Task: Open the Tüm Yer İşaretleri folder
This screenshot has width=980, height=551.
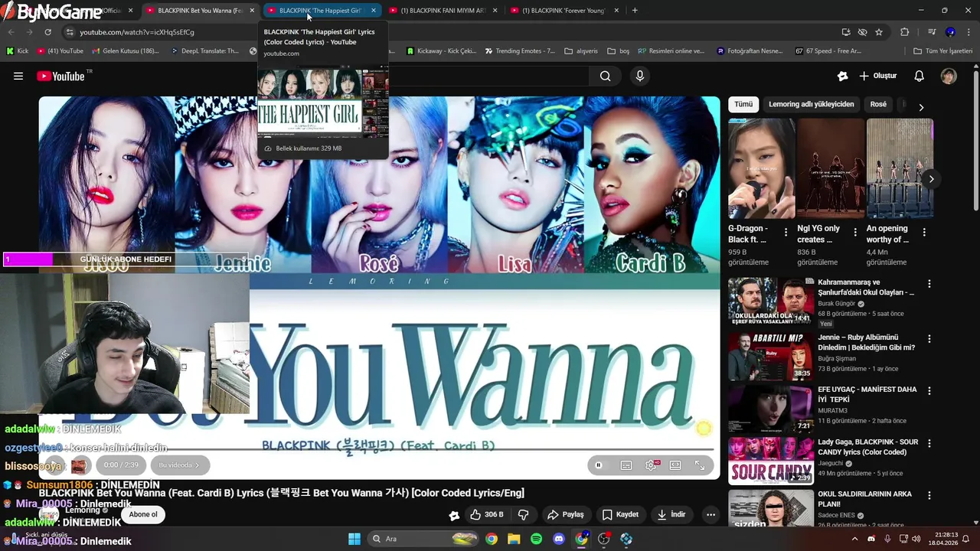Action: click(x=942, y=51)
